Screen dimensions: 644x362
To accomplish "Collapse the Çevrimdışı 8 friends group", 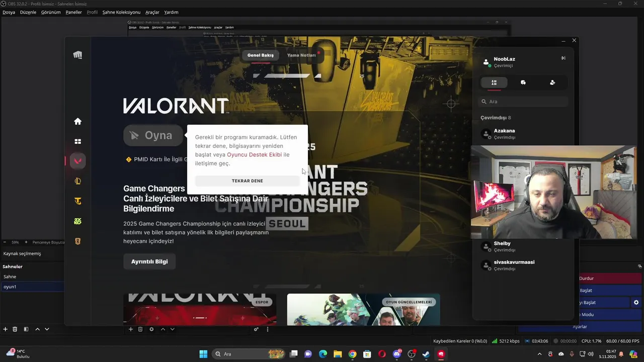I will (496, 118).
